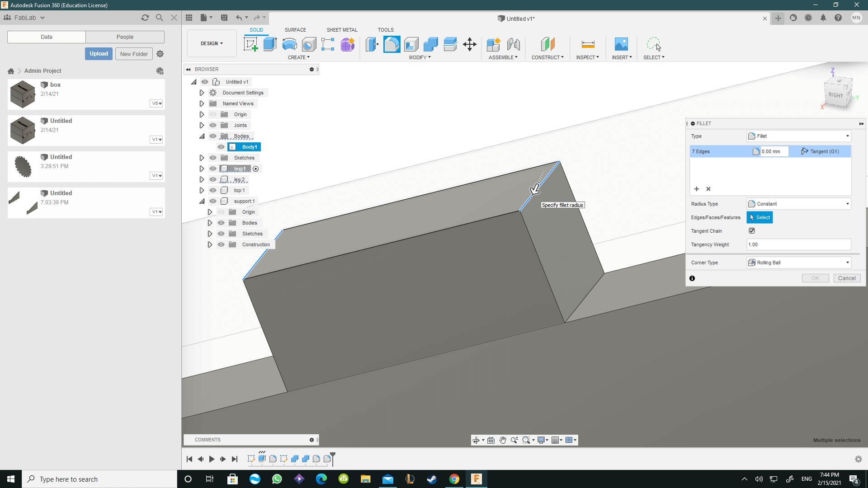The image size is (868, 488).
Task: Switch to the TOOLS tab
Action: click(x=386, y=30)
